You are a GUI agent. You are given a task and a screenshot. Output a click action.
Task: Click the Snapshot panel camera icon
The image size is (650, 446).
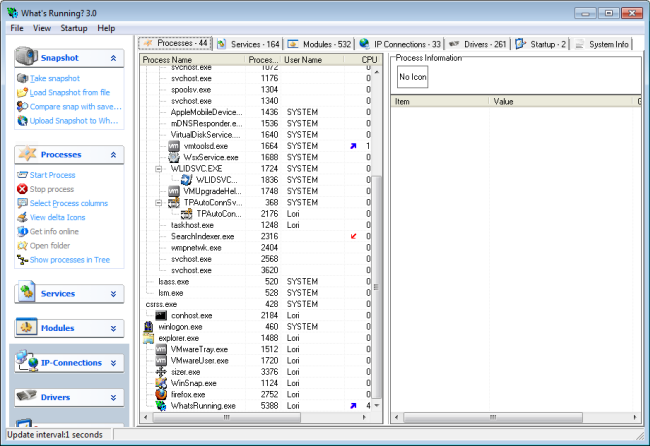click(27, 56)
